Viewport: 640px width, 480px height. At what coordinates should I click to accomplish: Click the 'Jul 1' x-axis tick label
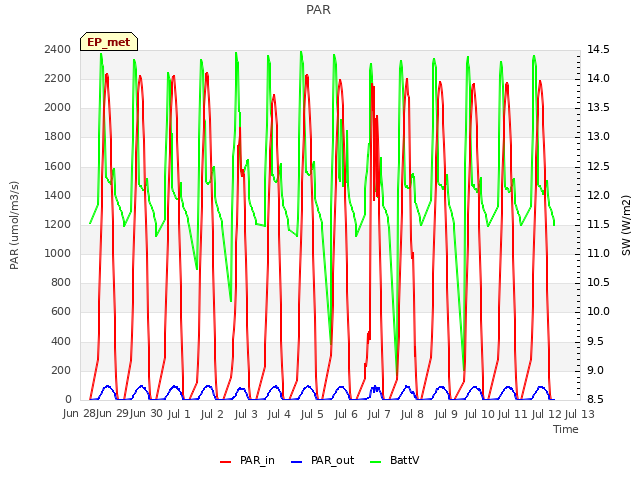click(x=179, y=414)
